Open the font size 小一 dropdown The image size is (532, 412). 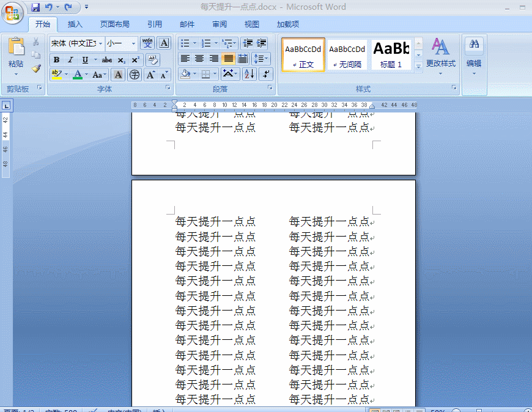[134, 43]
